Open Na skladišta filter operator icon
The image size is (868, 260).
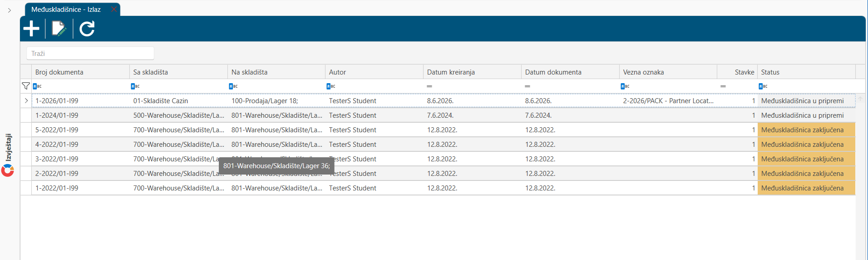tap(233, 86)
